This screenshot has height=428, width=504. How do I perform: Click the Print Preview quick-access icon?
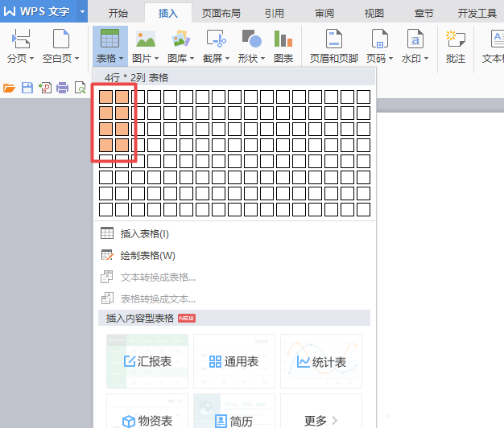point(80,88)
